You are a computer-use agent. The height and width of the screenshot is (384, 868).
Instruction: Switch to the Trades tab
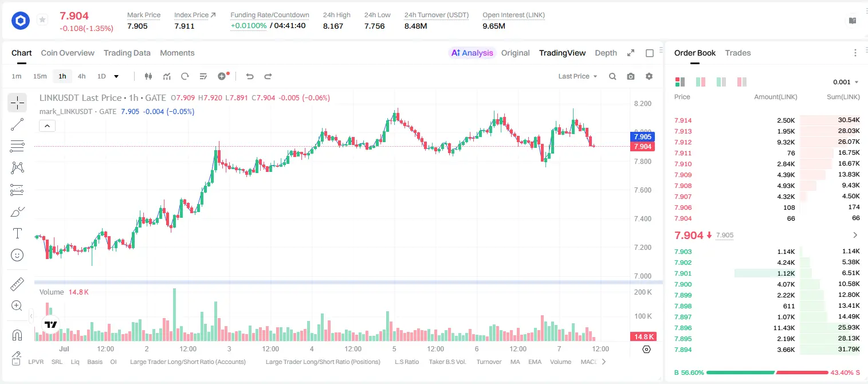coord(737,53)
